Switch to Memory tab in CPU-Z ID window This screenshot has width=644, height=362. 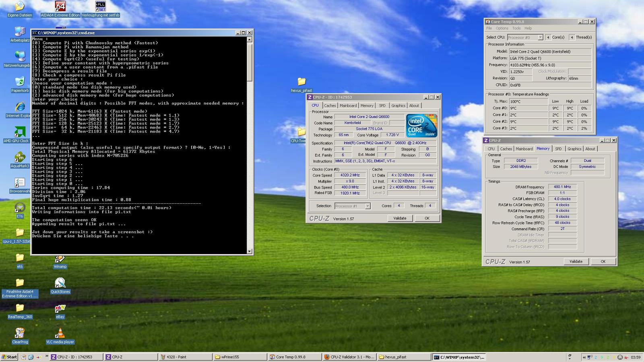[x=367, y=105]
